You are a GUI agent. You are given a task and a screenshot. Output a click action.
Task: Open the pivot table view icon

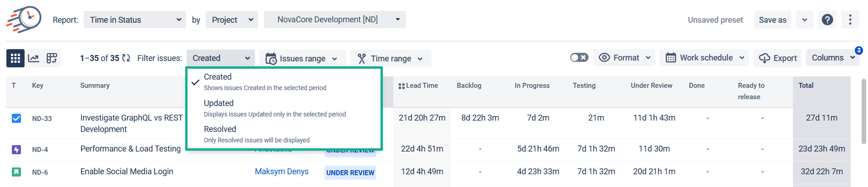click(x=52, y=58)
